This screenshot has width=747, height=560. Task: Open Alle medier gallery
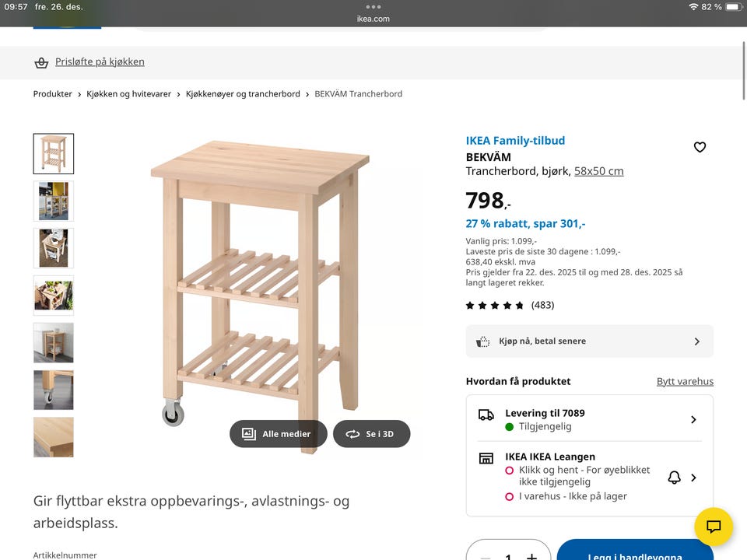coord(278,434)
